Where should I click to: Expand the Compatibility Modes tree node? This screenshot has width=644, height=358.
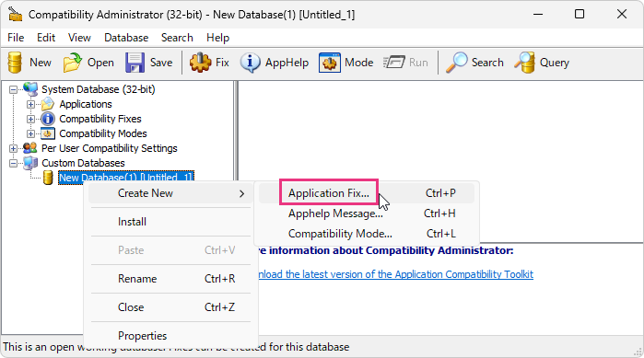coord(30,133)
